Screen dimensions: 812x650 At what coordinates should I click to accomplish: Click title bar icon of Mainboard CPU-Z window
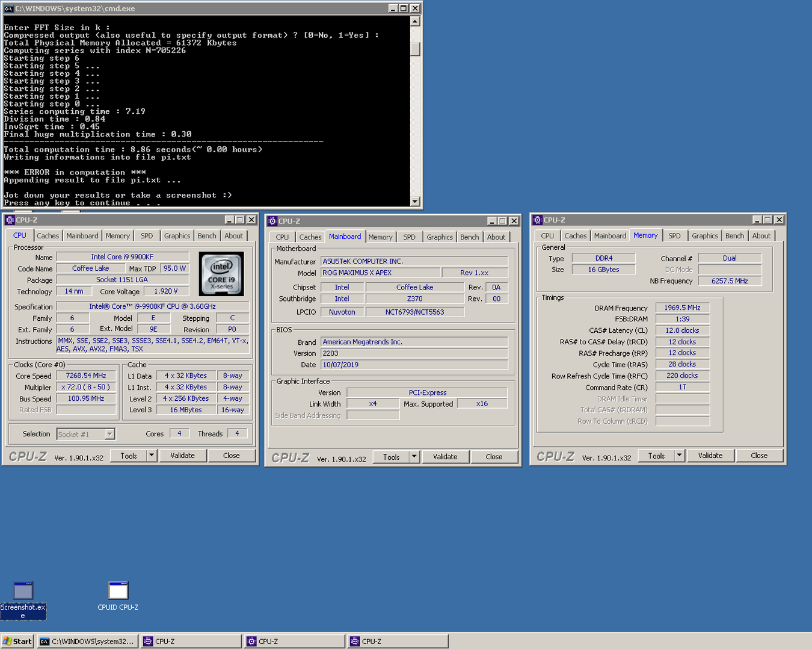tap(272, 221)
